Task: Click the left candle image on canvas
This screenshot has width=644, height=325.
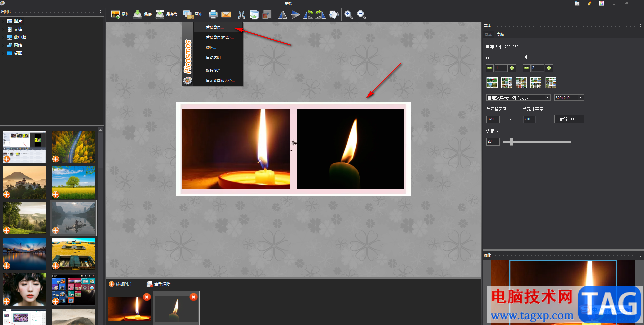Action: (x=236, y=149)
